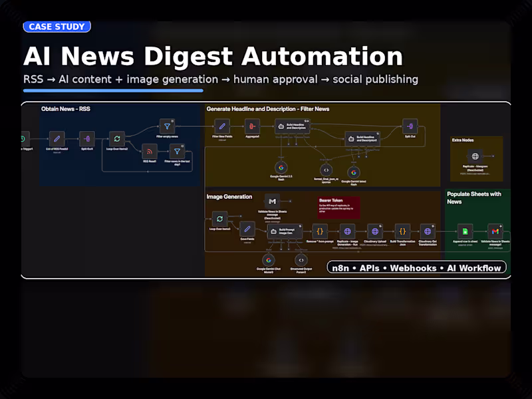Image resolution: width=532 pixels, height=399 pixels.
Task: Select the Cloudinary Get Transformation node
Action: (x=428, y=231)
